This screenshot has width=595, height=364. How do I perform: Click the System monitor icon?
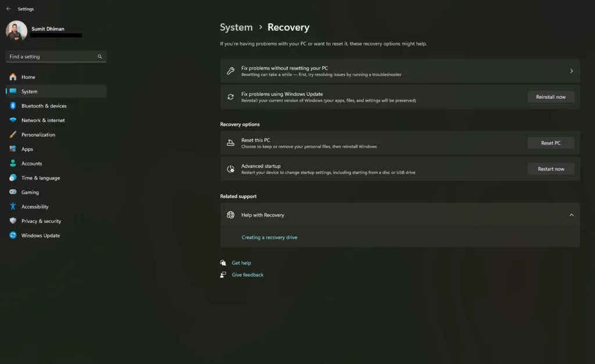coord(13,91)
